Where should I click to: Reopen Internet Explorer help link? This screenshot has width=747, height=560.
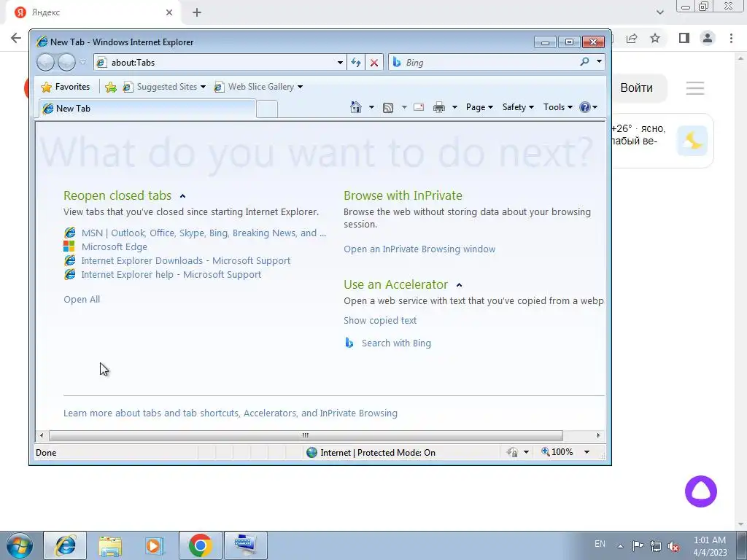tap(171, 274)
